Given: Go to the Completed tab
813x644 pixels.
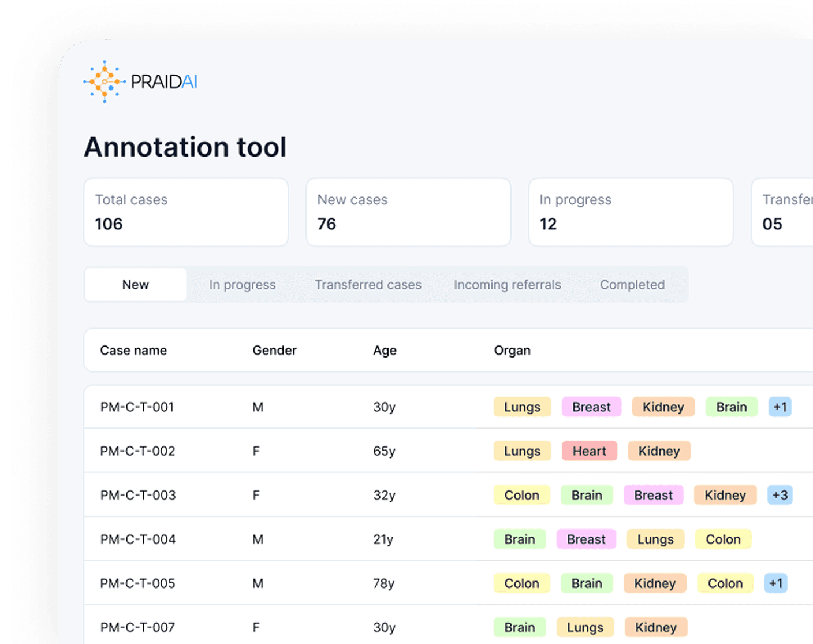Looking at the screenshot, I should [x=632, y=285].
